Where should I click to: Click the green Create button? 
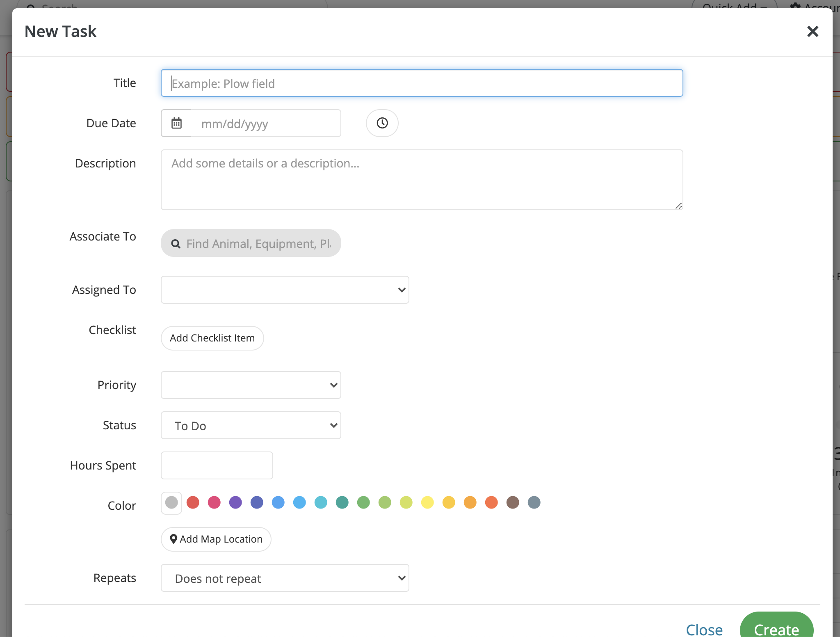pyautogui.click(x=776, y=628)
